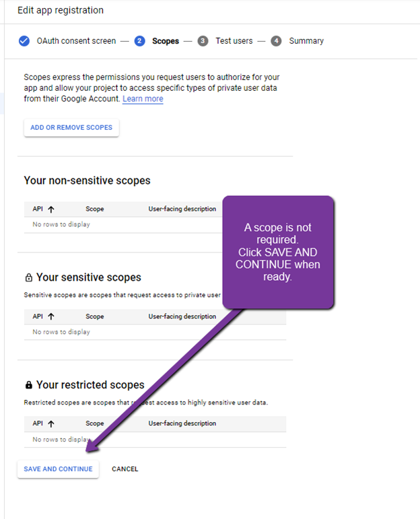Image resolution: width=420 pixels, height=519 pixels.
Task: Click the lock icon beside sensitive scopes
Action: tap(29, 277)
